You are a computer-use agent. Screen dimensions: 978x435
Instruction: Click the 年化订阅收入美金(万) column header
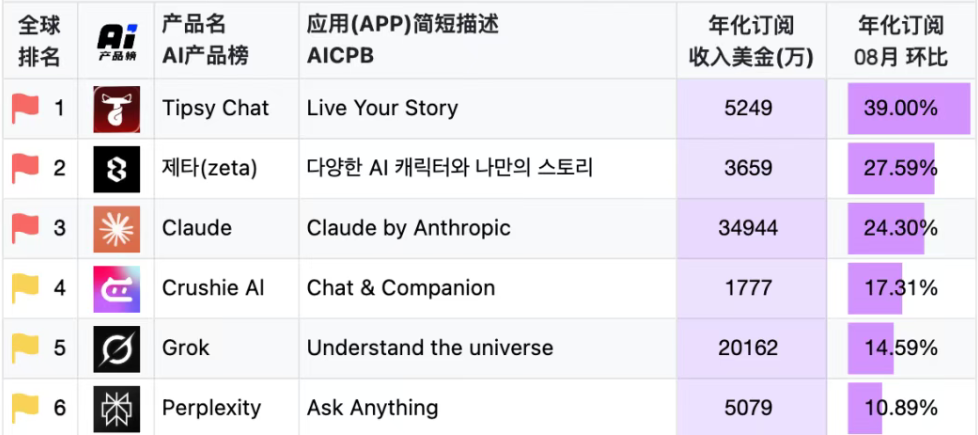point(751,41)
